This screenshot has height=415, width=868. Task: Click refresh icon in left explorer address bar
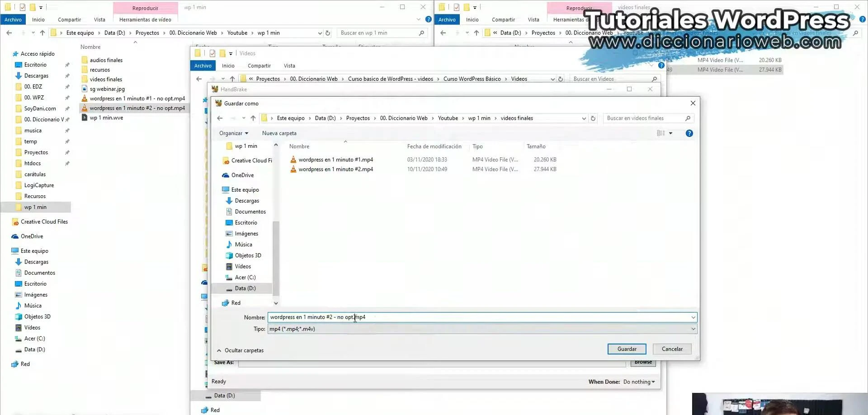[x=328, y=33]
